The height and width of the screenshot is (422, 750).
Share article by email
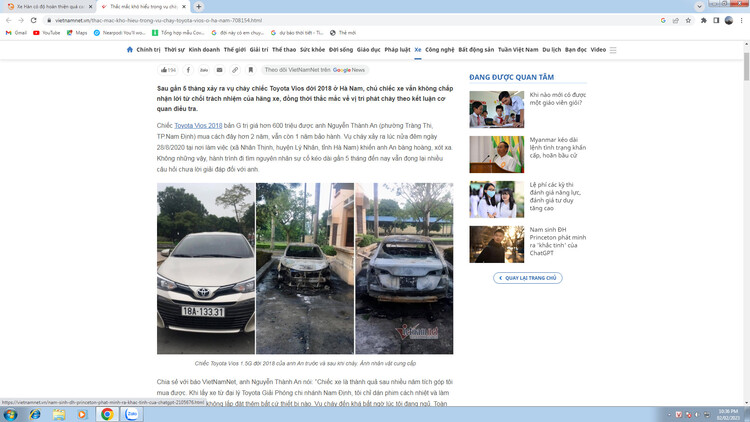219,70
